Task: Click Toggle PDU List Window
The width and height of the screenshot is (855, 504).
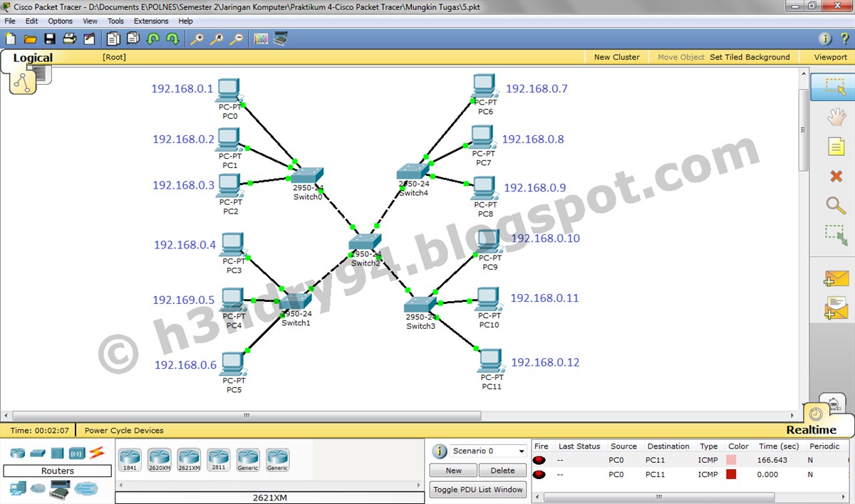Action: click(477, 489)
